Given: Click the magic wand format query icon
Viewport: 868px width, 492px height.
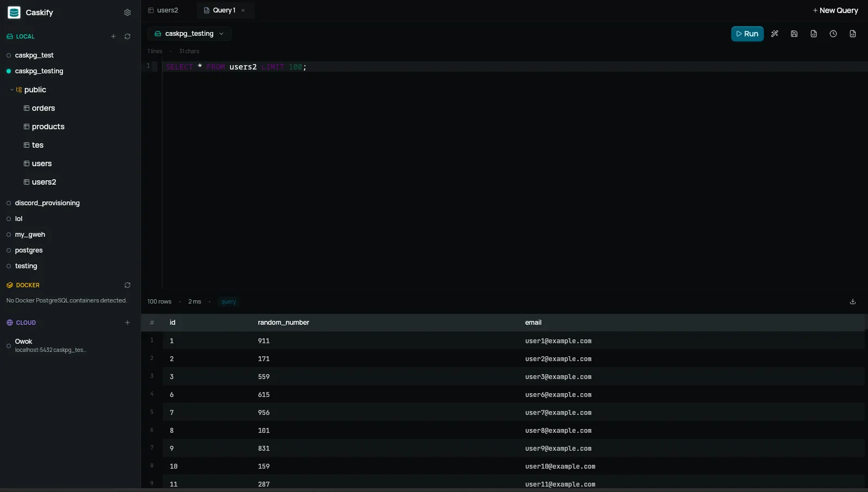Looking at the screenshot, I should click(775, 34).
